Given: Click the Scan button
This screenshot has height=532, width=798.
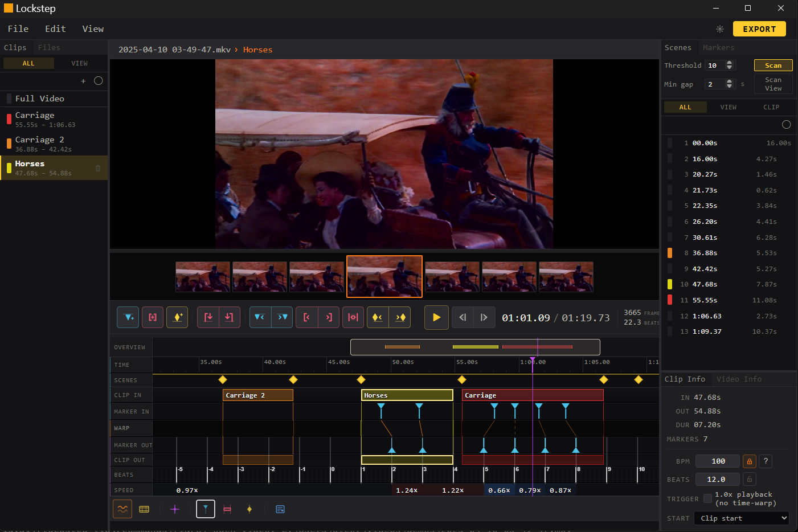Looking at the screenshot, I should pyautogui.click(x=773, y=66).
